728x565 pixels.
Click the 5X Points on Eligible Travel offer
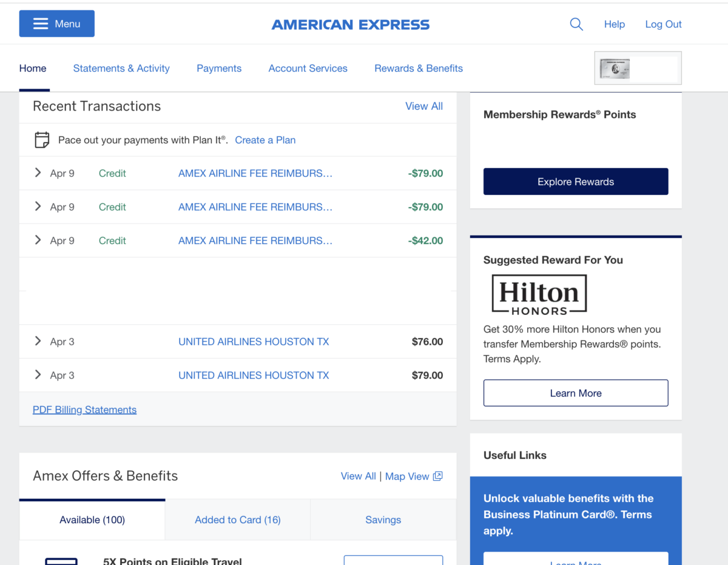pos(172,561)
